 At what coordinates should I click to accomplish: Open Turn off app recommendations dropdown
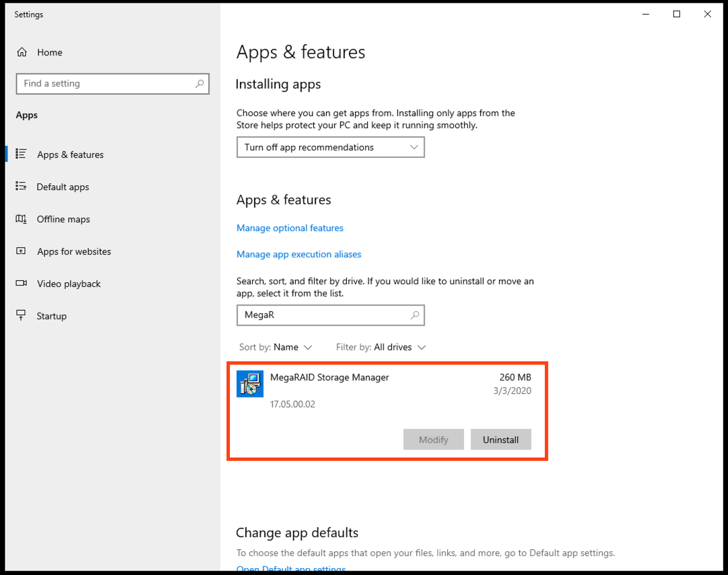click(330, 147)
